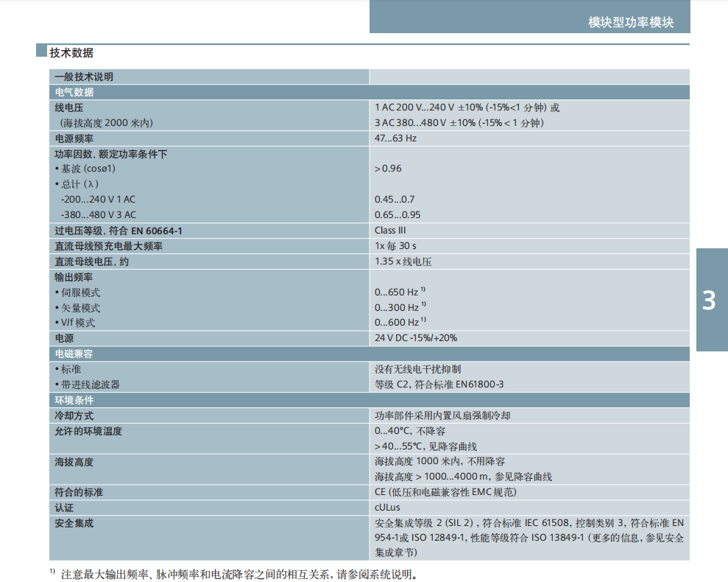Click the 冷却方式 row label

tap(74, 416)
